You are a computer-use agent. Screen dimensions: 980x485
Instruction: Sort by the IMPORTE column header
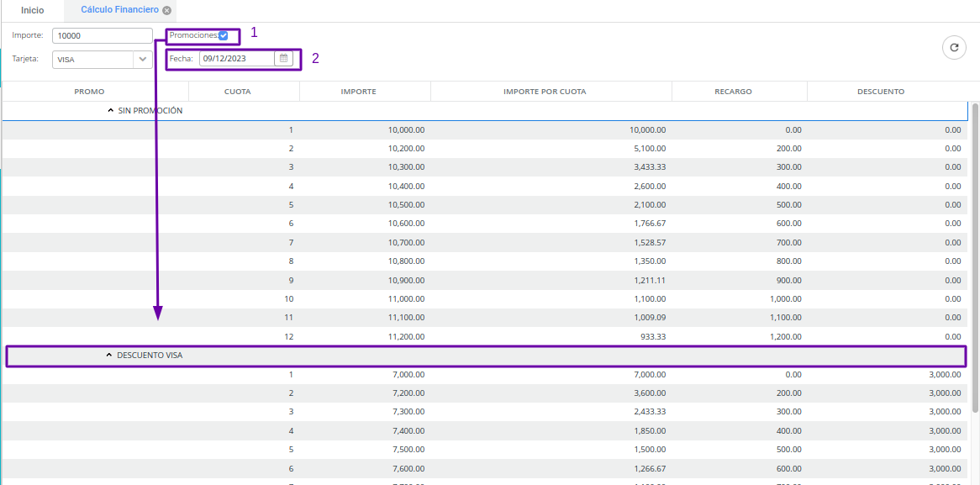tap(358, 92)
